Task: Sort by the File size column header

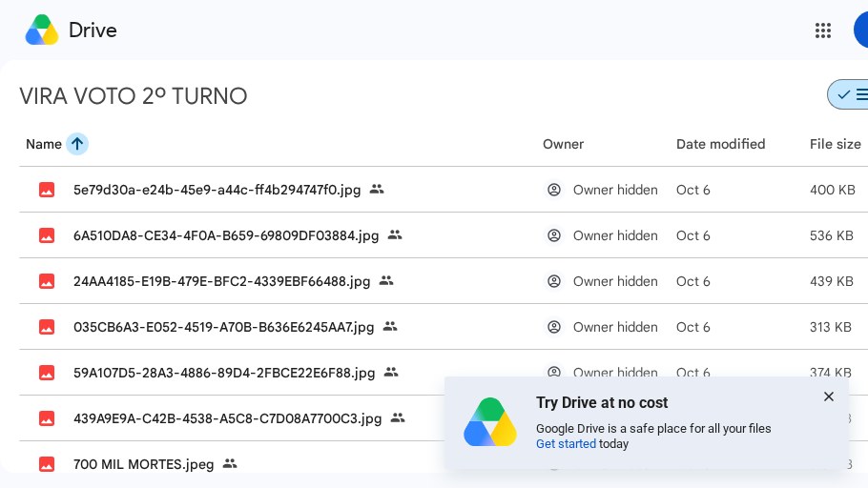Action: (835, 144)
